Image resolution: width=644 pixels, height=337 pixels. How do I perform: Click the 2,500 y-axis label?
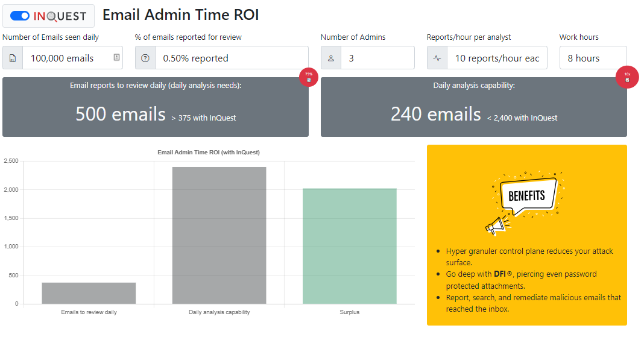coord(11,161)
